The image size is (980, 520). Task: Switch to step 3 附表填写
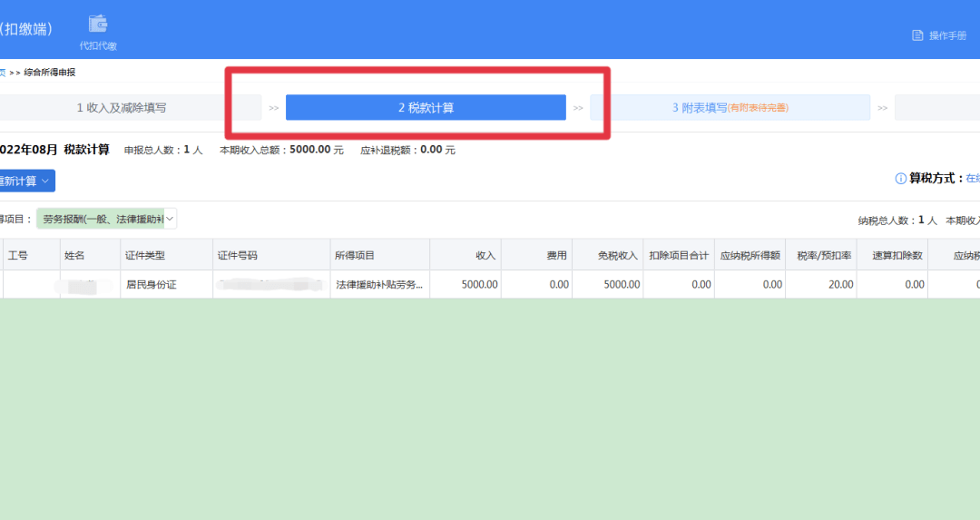[x=730, y=108]
